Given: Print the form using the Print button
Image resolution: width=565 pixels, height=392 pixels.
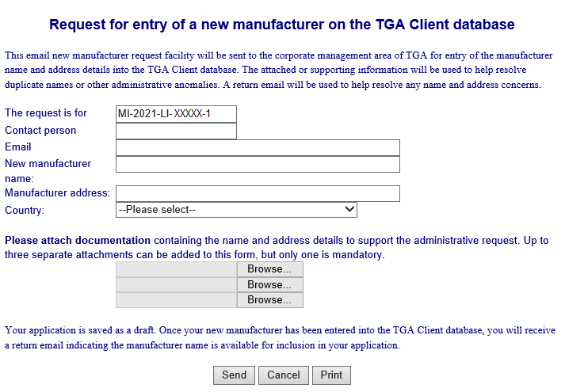Looking at the screenshot, I should click(331, 375).
